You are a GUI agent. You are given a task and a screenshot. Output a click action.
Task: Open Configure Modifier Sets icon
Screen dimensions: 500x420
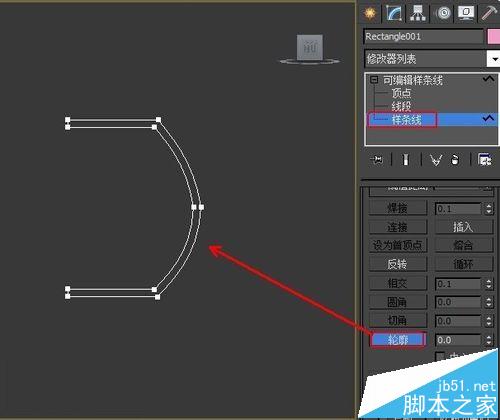tap(484, 160)
